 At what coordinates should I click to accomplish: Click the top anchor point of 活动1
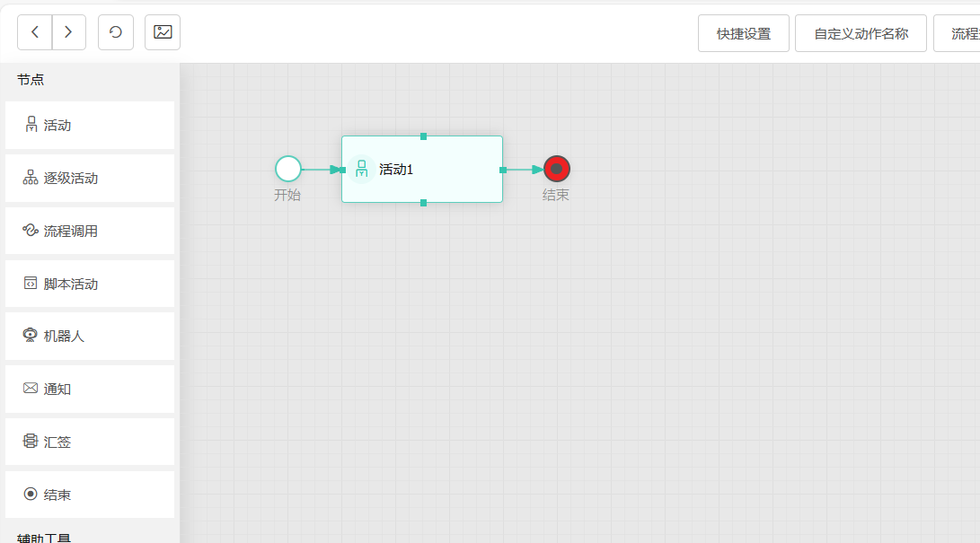click(423, 136)
